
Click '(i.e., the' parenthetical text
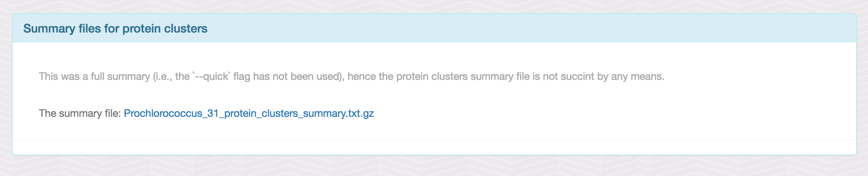click(172, 77)
